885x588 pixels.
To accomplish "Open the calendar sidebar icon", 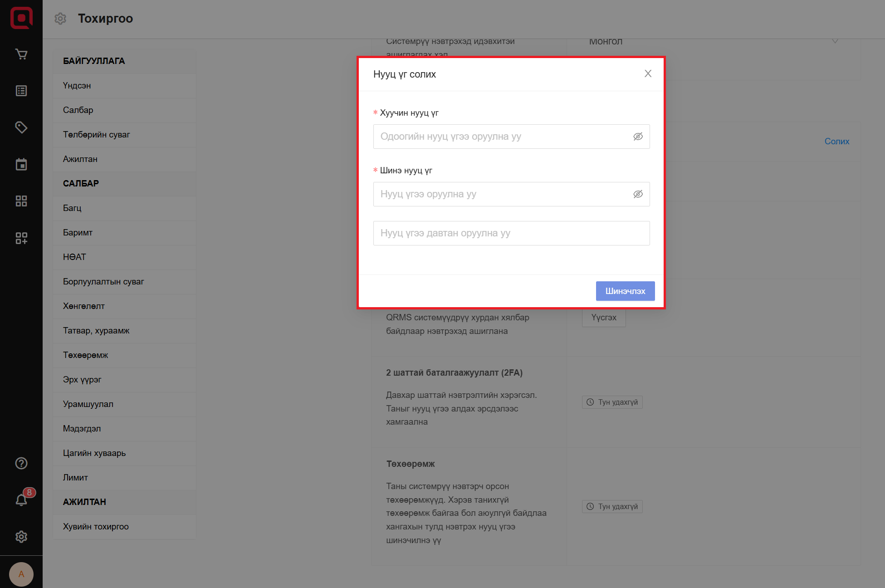I will point(21,164).
